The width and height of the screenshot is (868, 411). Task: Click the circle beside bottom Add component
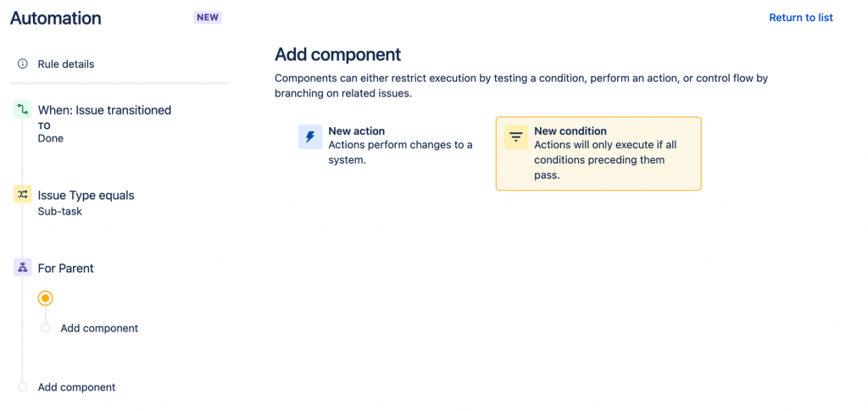point(23,386)
